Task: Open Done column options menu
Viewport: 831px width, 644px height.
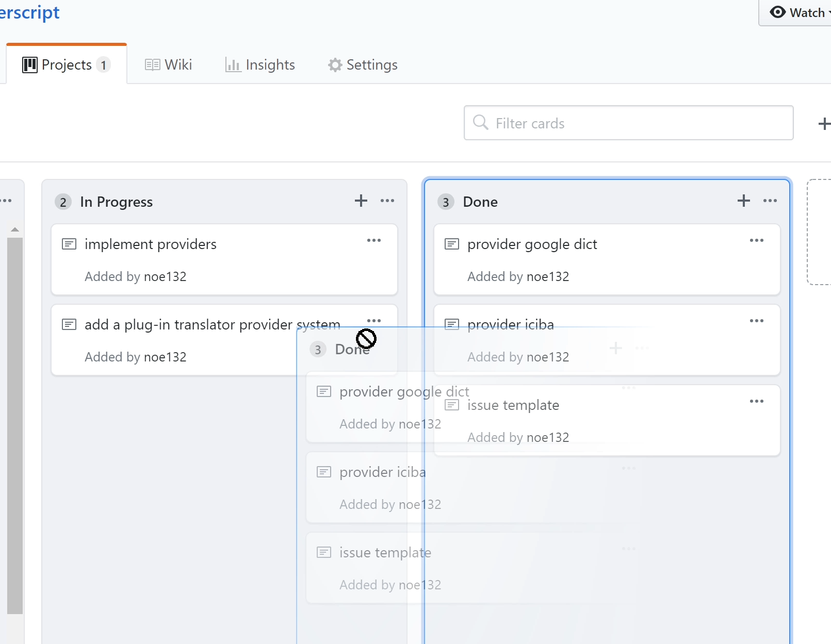Action: (x=770, y=201)
